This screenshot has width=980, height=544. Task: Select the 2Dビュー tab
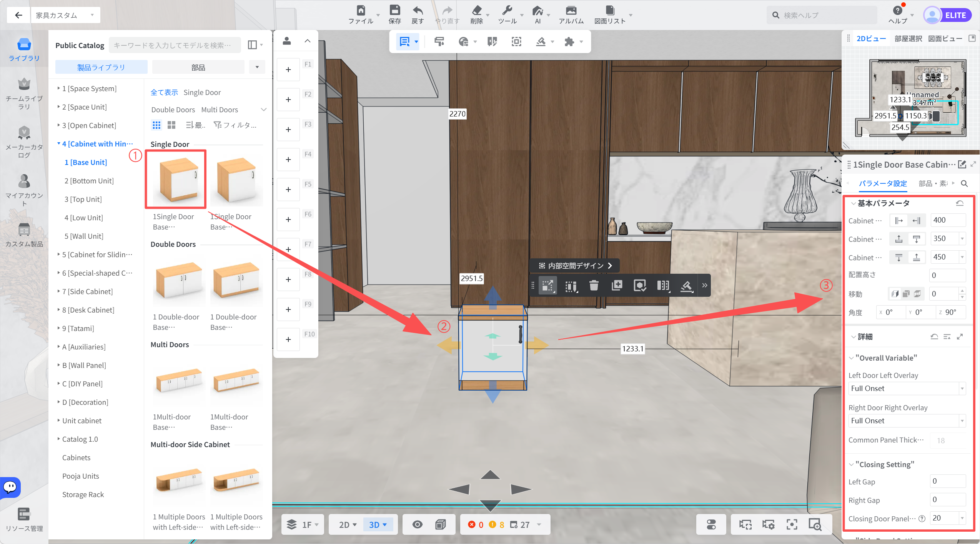point(871,38)
